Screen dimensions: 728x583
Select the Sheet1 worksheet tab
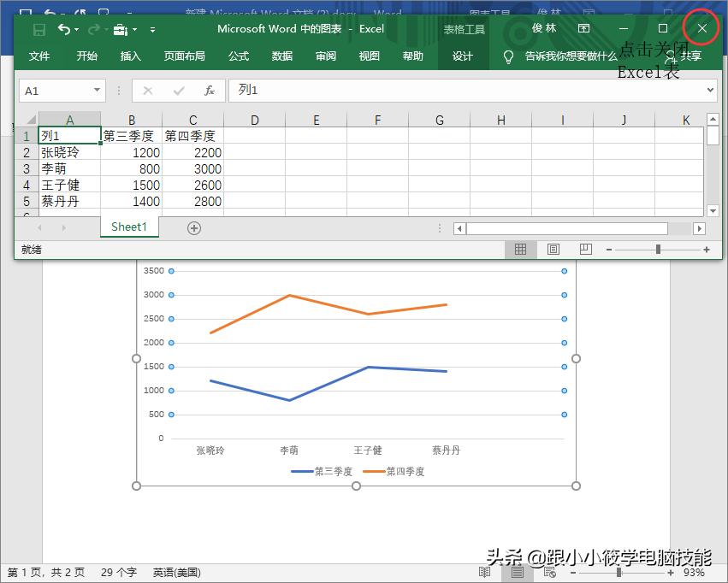point(129,227)
